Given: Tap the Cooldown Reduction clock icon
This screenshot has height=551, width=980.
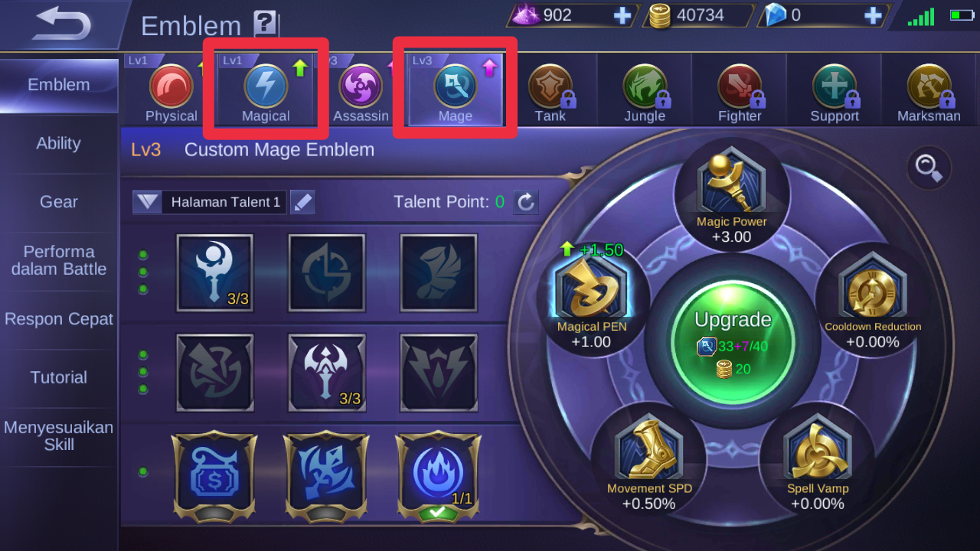Looking at the screenshot, I should coord(872,292).
